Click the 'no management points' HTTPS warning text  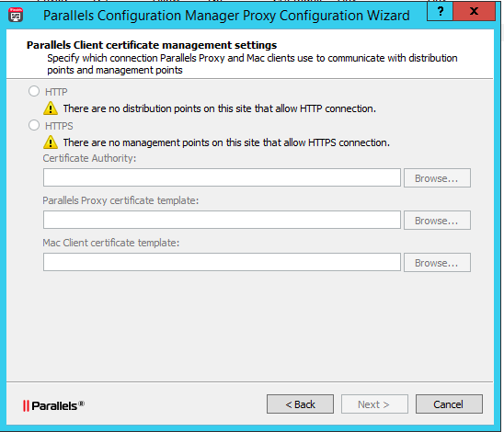click(x=226, y=142)
